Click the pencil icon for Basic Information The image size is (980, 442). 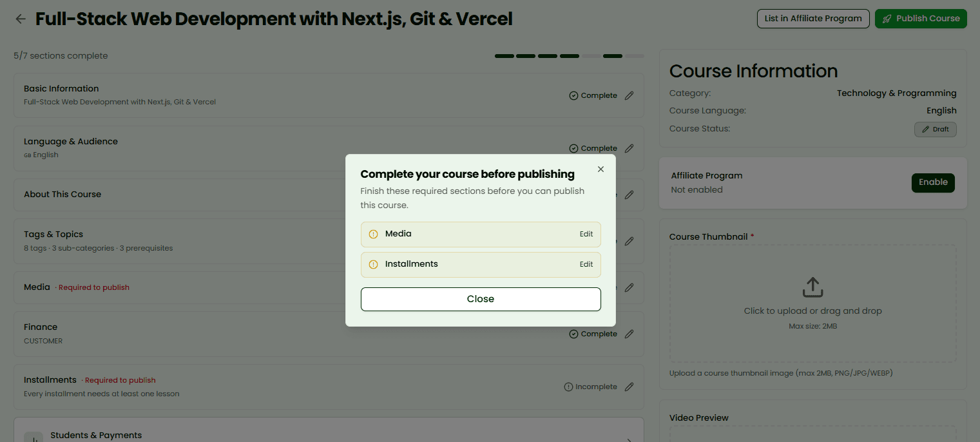pos(629,95)
